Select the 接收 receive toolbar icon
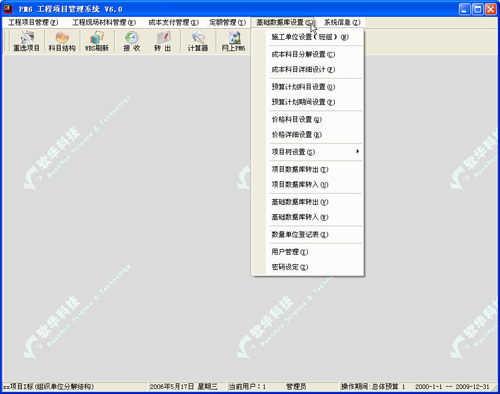This screenshot has width=500, height=394. click(x=132, y=41)
